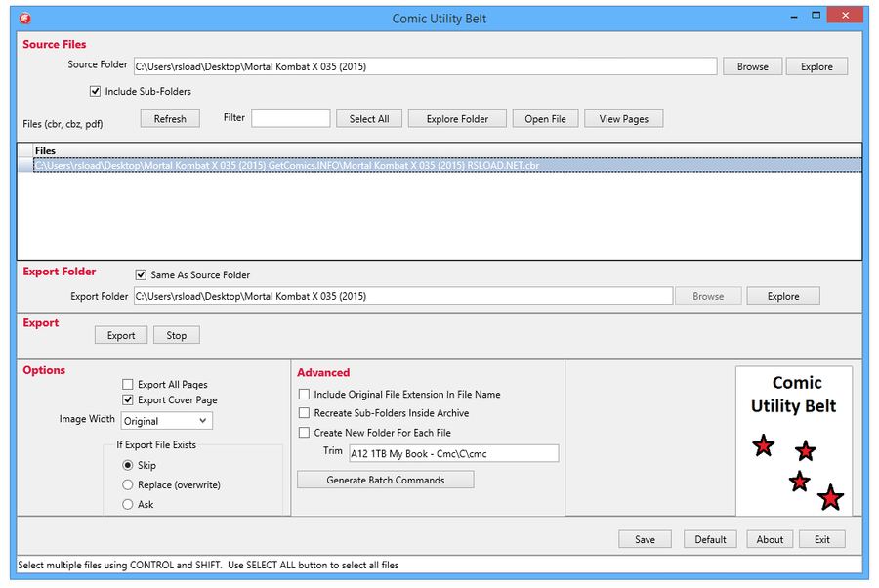This screenshot has width=879, height=588.
Task: Open the Image Width dropdown
Action: click(x=166, y=421)
